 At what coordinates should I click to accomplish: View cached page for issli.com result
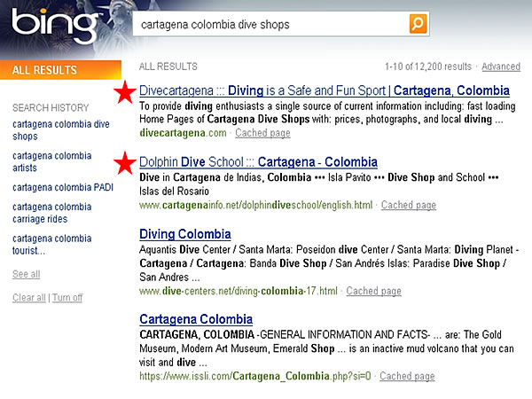point(407,376)
